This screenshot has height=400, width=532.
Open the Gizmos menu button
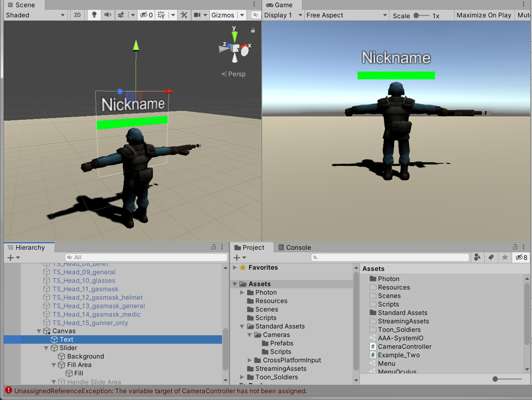click(222, 15)
